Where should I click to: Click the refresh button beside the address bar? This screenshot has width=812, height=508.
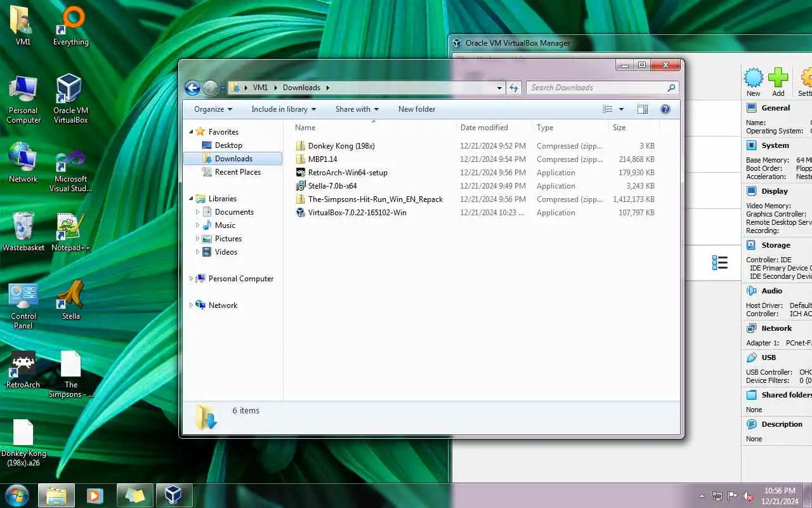click(x=514, y=88)
